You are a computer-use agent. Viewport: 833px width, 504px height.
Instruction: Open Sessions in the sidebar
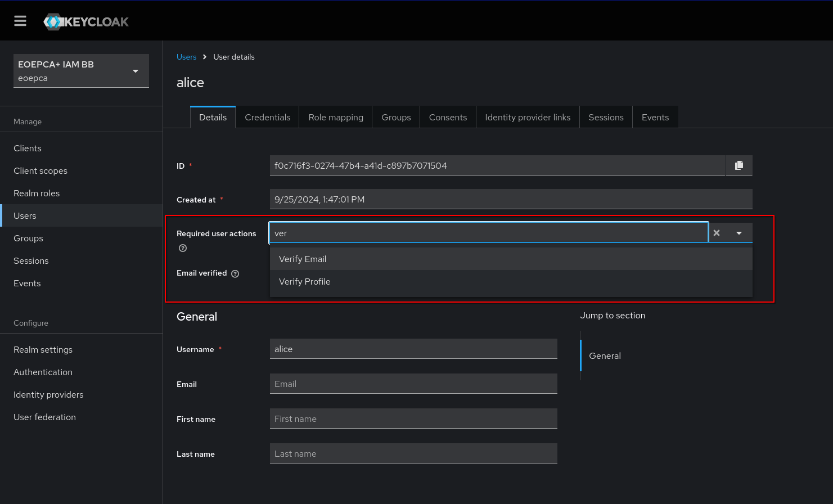click(x=81, y=260)
